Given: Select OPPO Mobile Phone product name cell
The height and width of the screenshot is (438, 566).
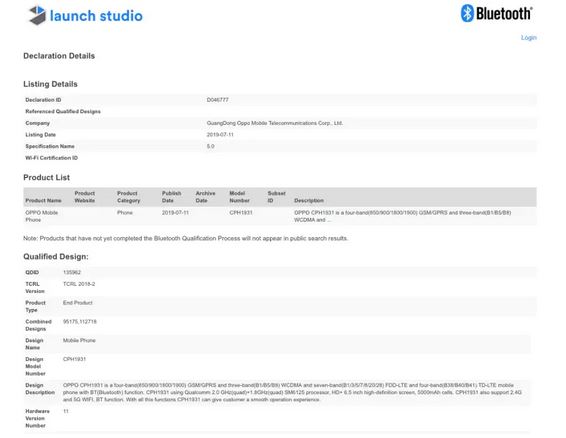Looking at the screenshot, I should pos(42,216).
